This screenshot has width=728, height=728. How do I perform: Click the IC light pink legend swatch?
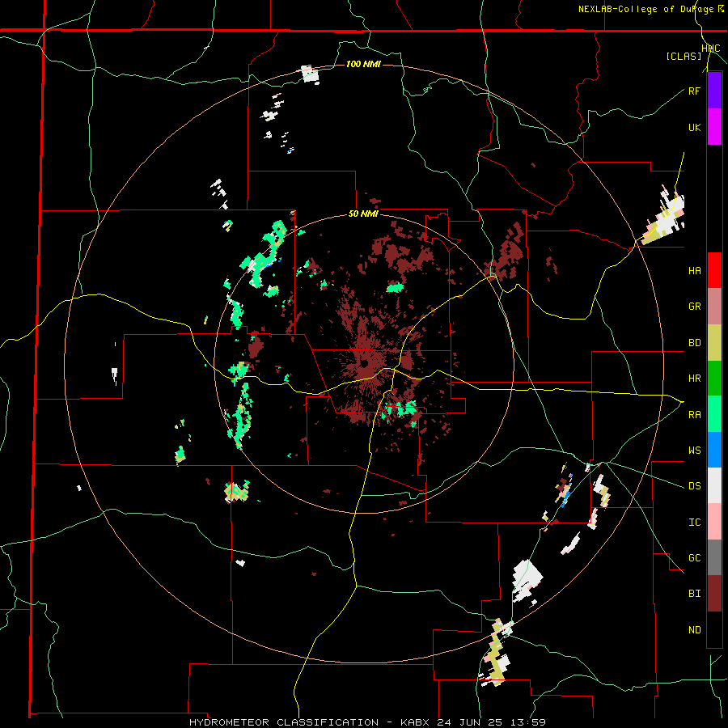click(x=714, y=522)
